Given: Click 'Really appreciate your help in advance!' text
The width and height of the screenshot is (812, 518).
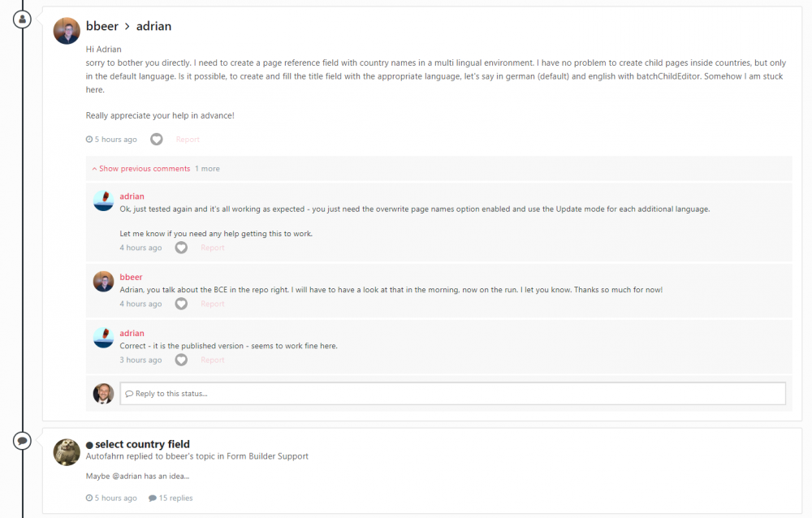Looking at the screenshot, I should 160,115.
